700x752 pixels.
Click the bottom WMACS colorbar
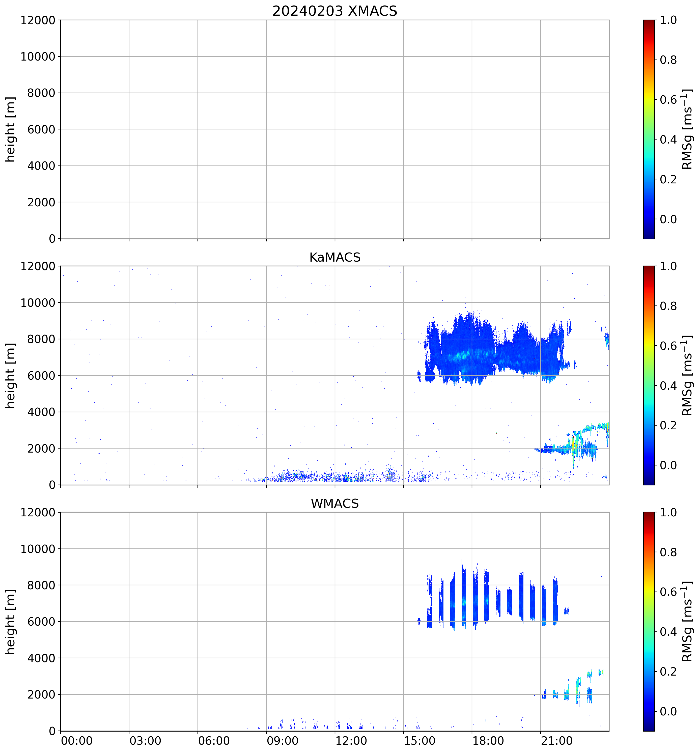click(649, 622)
